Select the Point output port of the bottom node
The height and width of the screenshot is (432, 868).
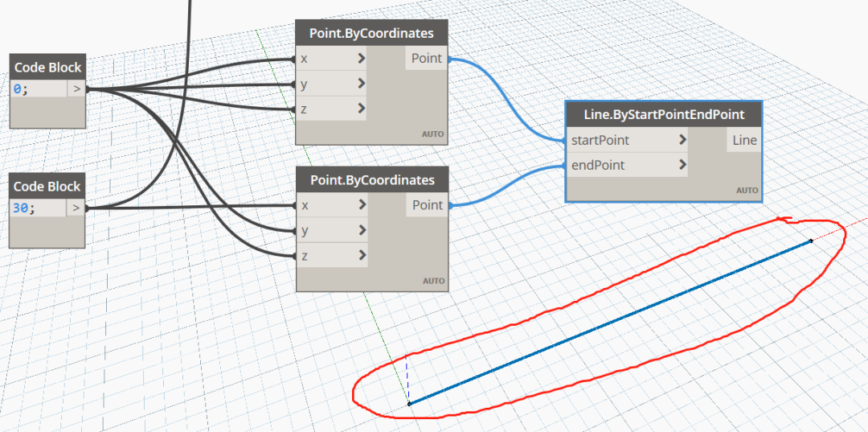tap(427, 205)
